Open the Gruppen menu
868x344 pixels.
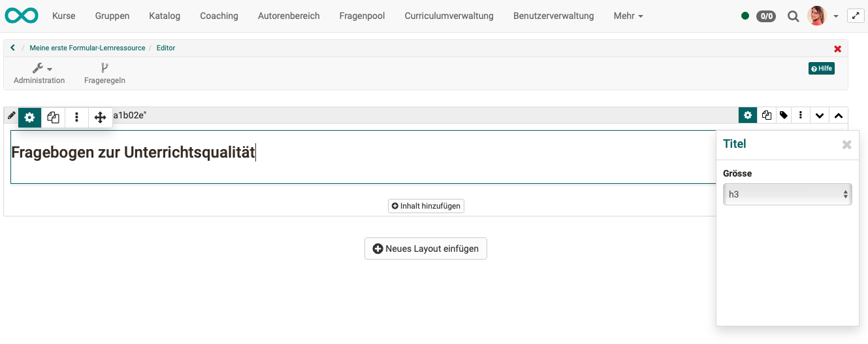click(x=112, y=16)
